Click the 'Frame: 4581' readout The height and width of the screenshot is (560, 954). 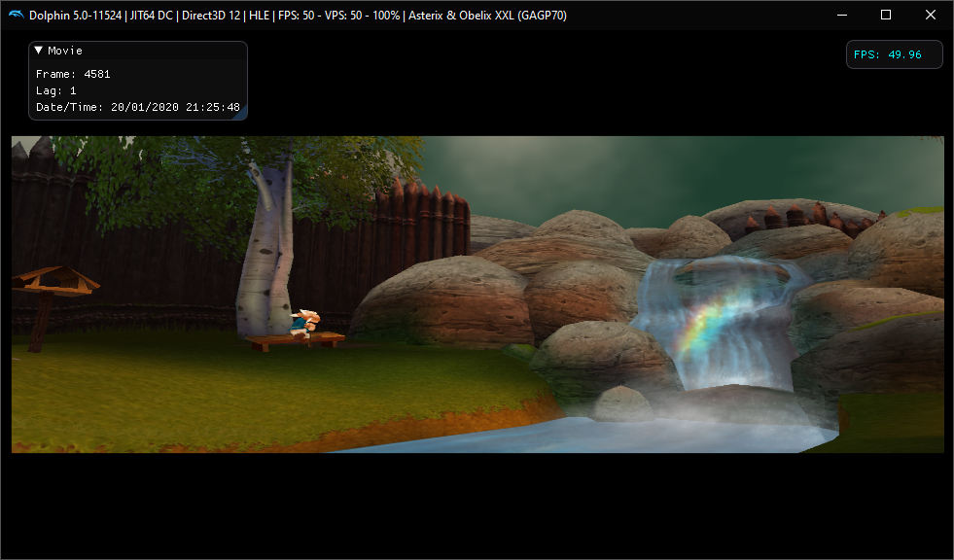click(73, 74)
